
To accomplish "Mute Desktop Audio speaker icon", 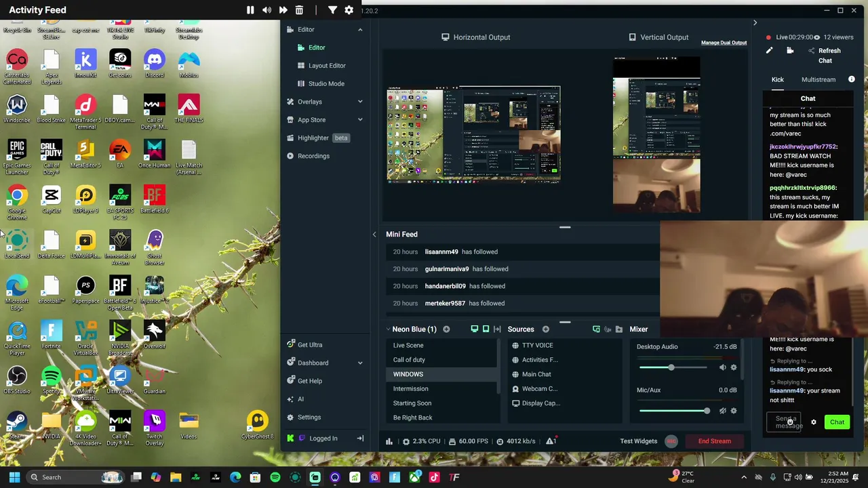I will point(722,367).
